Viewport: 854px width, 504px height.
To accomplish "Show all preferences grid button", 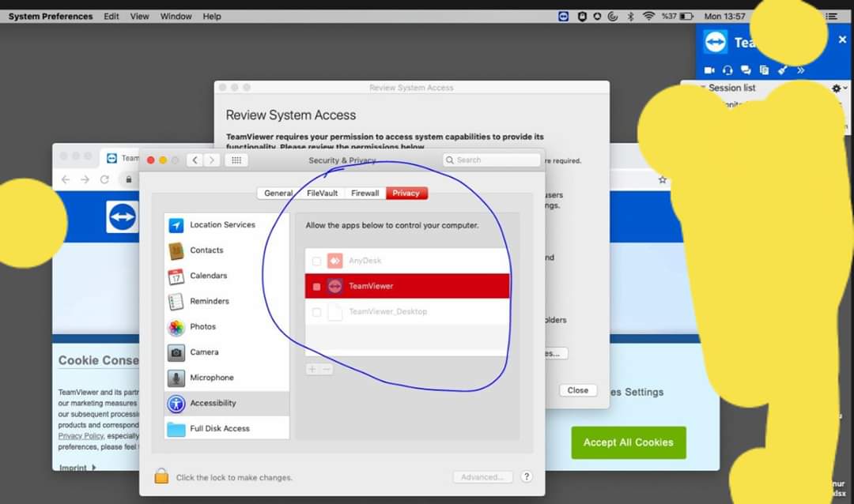I will click(x=236, y=160).
